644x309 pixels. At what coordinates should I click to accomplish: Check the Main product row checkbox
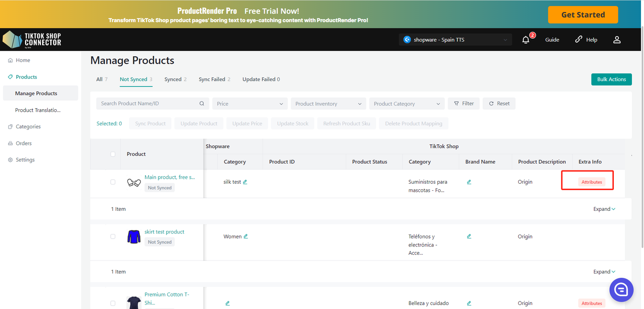[113, 182]
